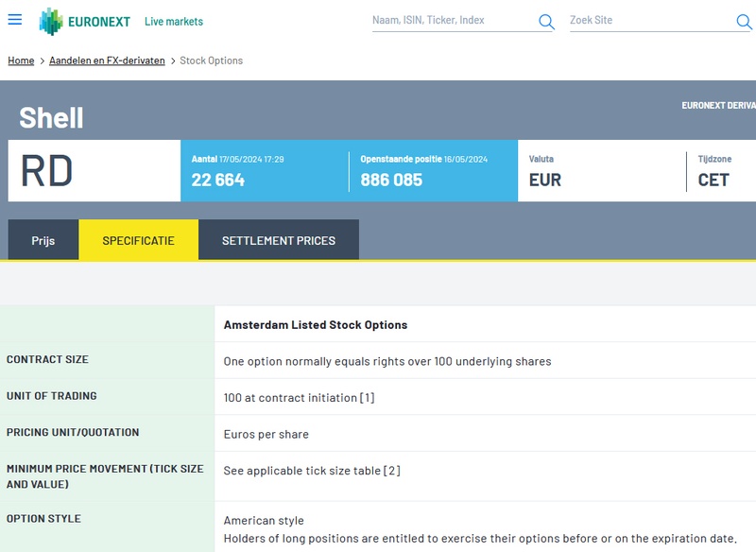Screen dimensions: 756x552
Task: Click the Valuta value EUR
Action: pos(545,180)
